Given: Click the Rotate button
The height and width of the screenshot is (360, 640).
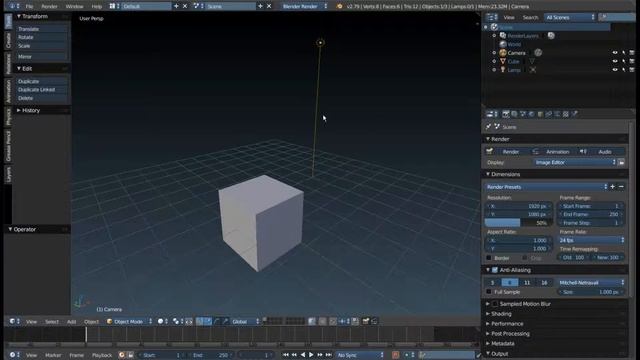Looking at the screenshot, I should (x=42, y=37).
